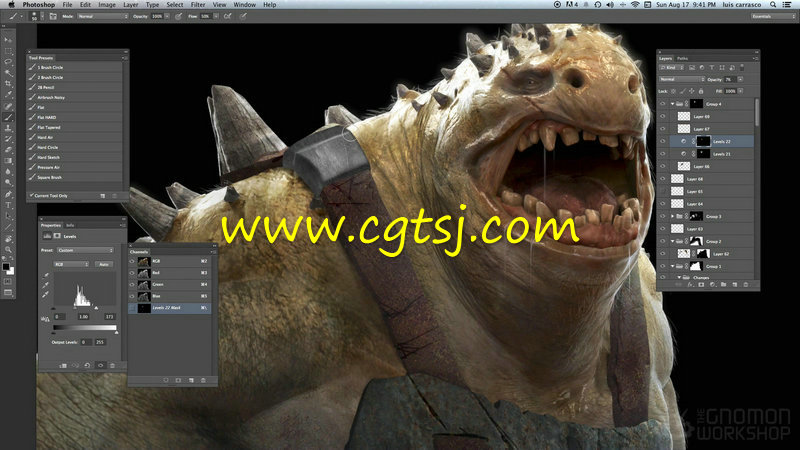The width and height of the screenshot is (800, 450).
Task: Select the Dodge tool
Action: point(8,183)
